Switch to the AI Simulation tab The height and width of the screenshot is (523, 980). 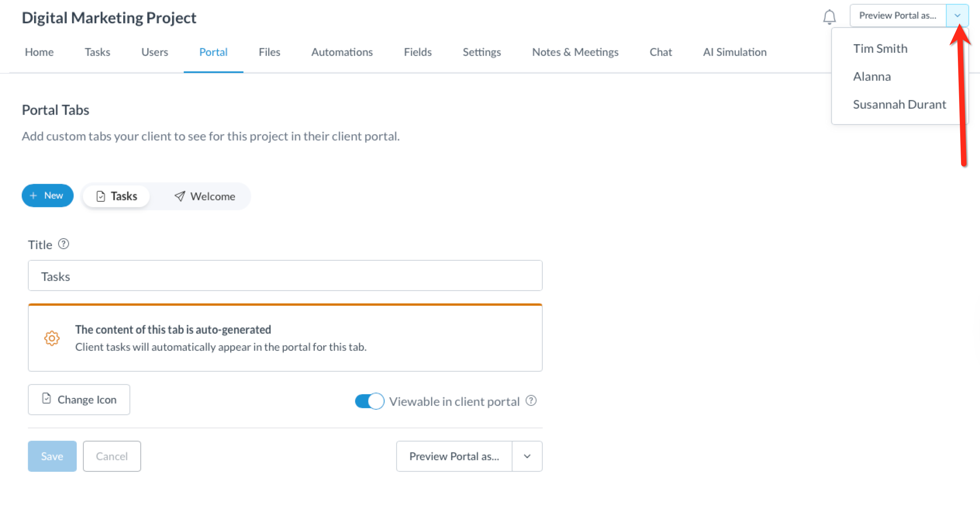tap(735, 52)
